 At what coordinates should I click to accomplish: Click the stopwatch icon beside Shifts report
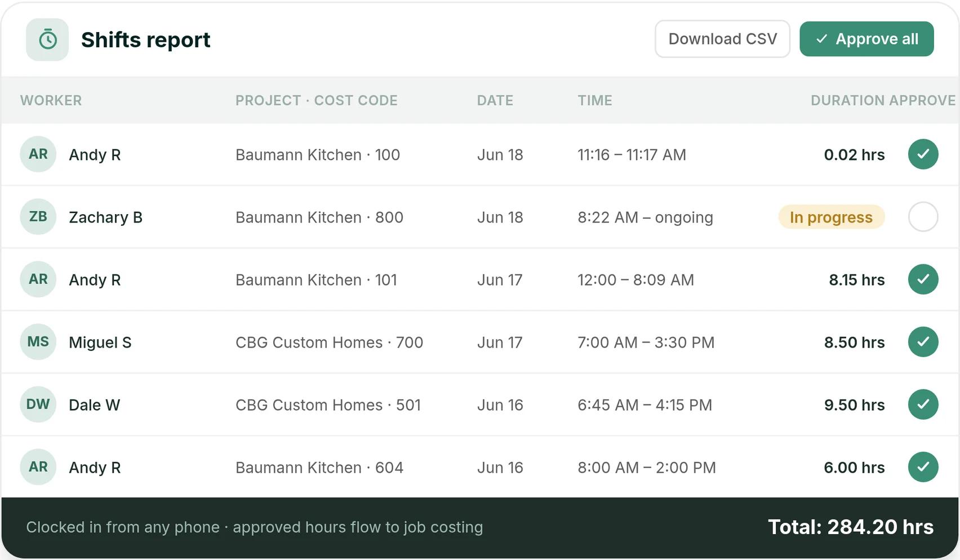tap(47, 39)
